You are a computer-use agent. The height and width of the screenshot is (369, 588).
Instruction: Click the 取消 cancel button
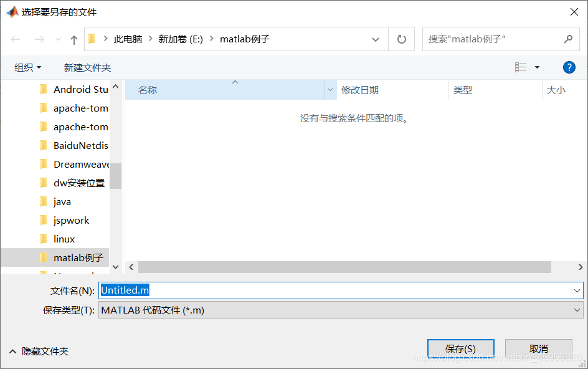pyautogui.click(x=539, y=348)
